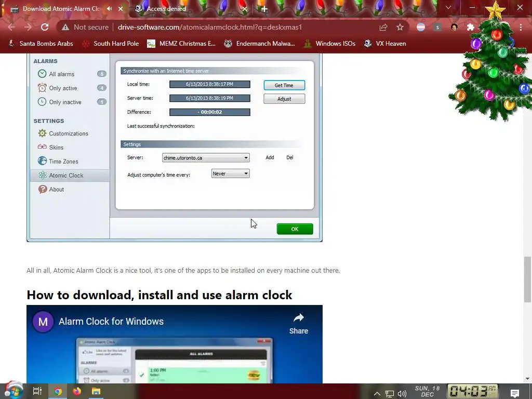Click the Get Time button

point(284,85)
